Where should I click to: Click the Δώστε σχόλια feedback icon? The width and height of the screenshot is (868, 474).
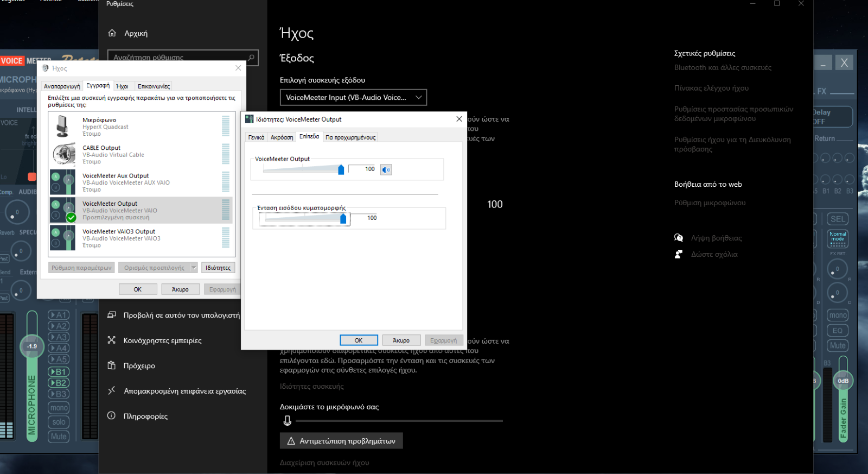tap(678, 254)
